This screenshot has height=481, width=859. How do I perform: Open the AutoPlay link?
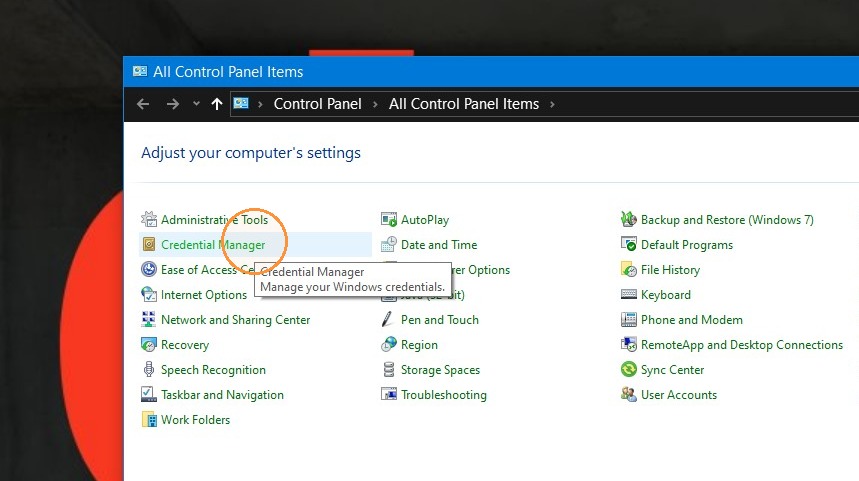pos(425,220)
